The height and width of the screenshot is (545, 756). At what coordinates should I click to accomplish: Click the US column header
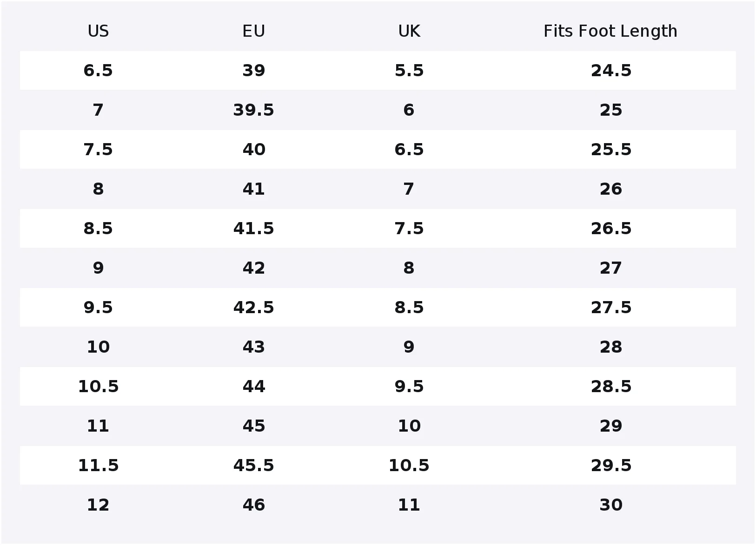98,31
